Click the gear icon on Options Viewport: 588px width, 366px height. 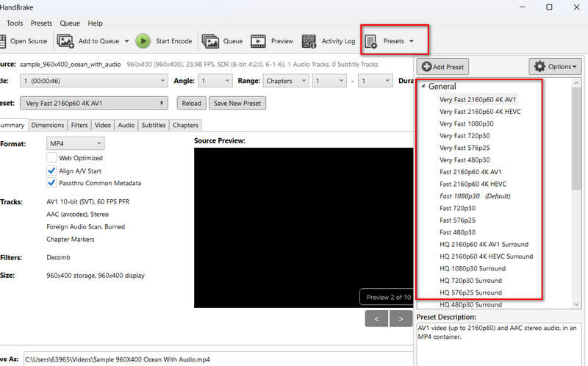(x=539, y=66)
